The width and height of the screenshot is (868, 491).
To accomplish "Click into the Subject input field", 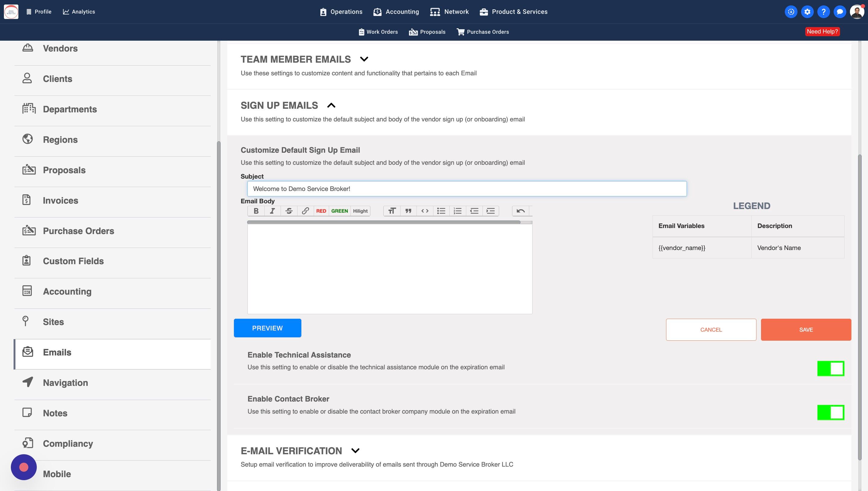I will [x=467, y=189].
